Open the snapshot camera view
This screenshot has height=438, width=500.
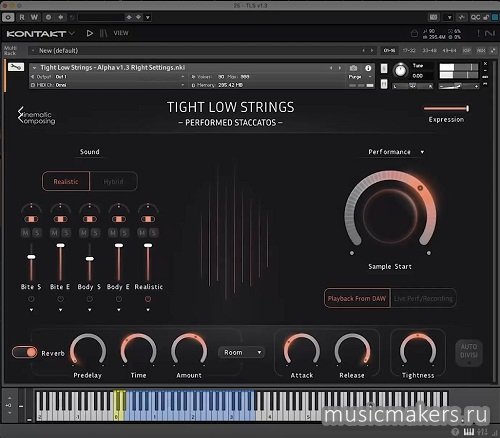pyautogui.click(x=353, y=68)
